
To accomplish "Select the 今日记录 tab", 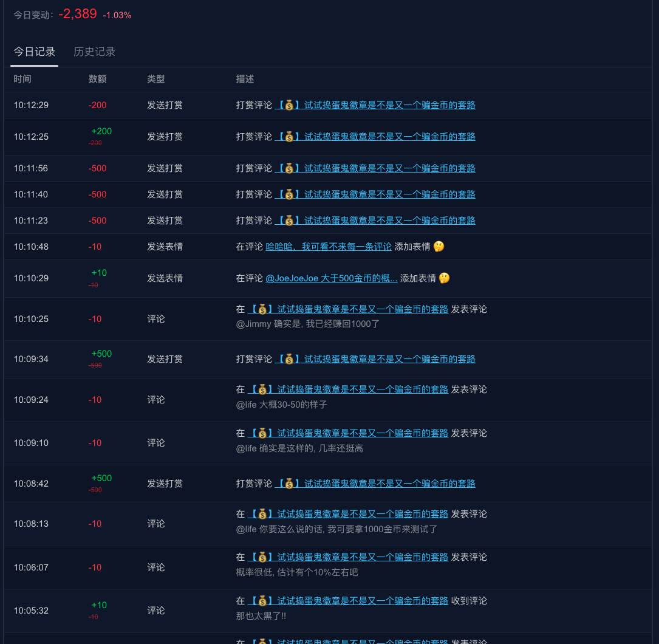I will click(x=35, y=52).
